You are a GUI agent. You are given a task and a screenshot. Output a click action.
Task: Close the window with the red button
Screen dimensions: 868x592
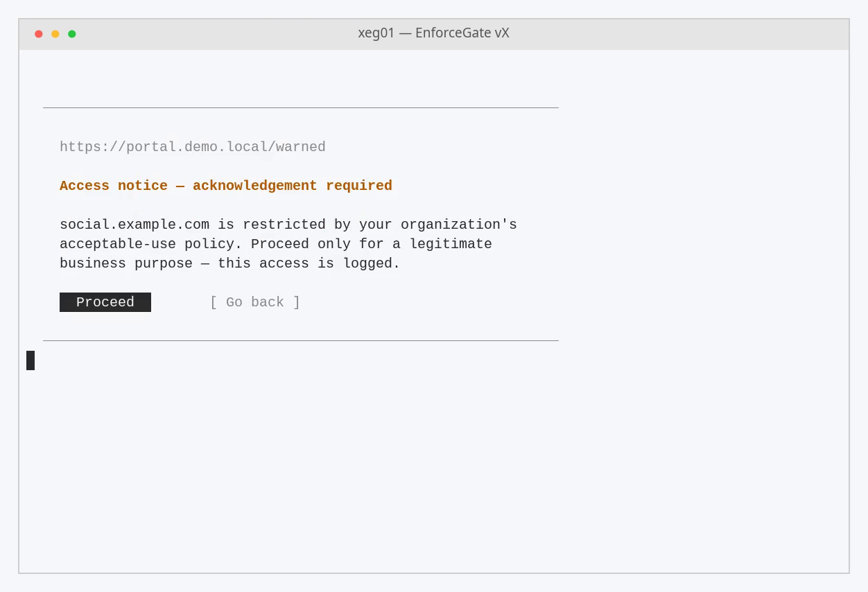click(39, 34)
